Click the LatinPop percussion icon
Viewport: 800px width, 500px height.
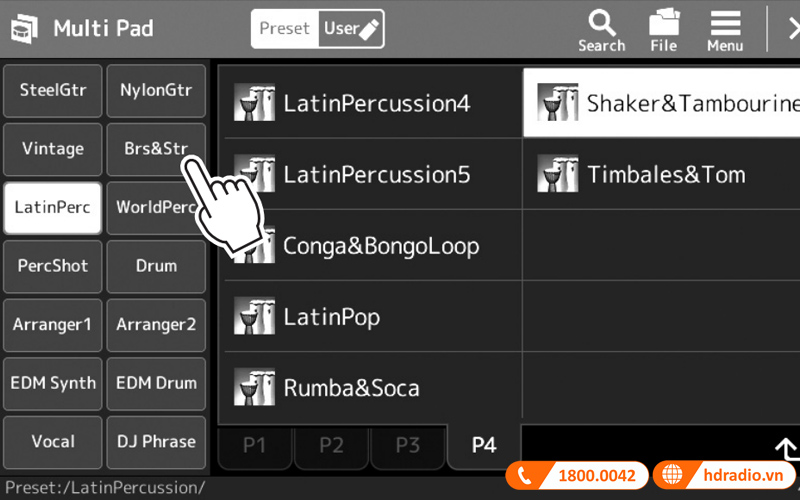[x=254, y=317]
